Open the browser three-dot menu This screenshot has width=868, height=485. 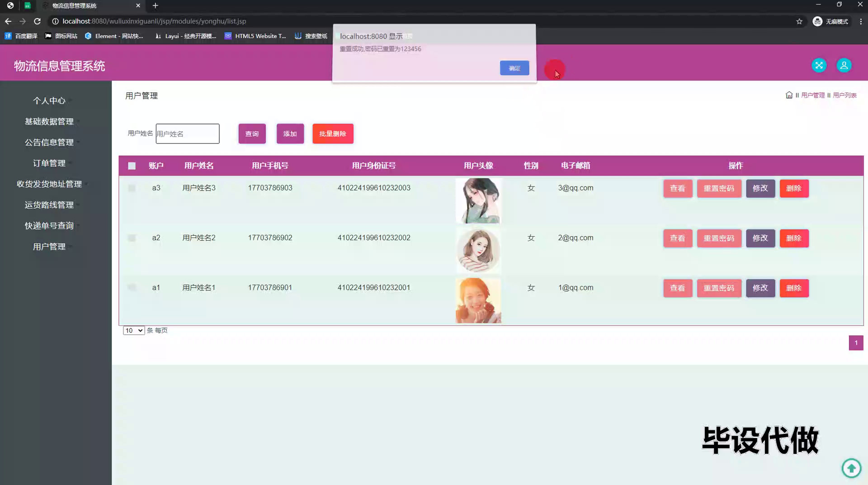click(861, 21)
